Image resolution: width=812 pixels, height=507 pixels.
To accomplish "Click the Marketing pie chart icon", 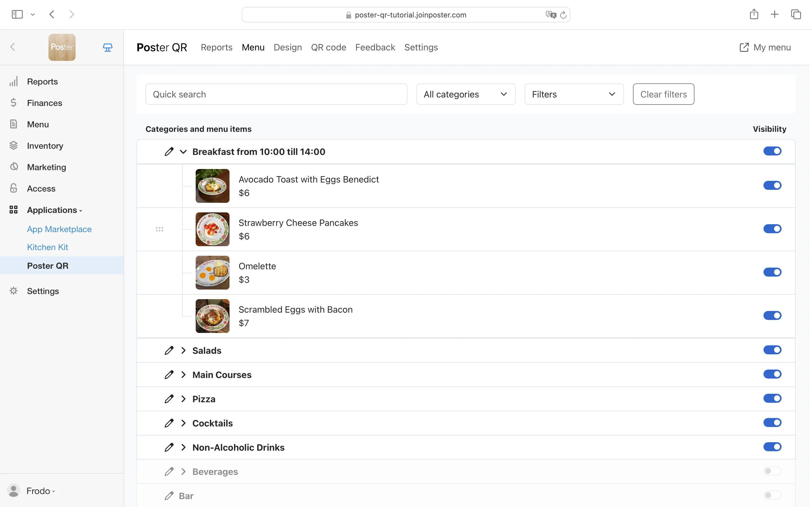I will coord(14,167).
